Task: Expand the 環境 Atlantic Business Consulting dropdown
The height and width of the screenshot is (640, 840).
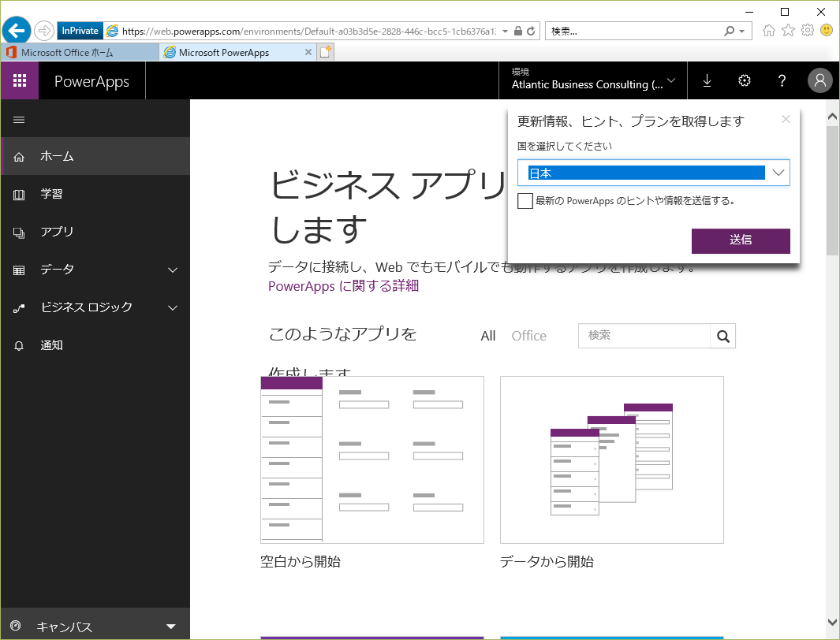Action: [593, 81]
